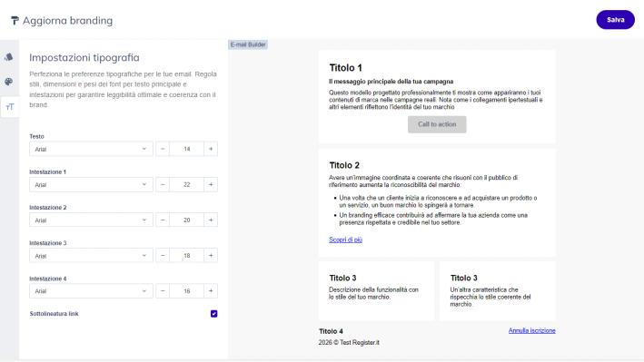This screenshot has width=644, height=362.
Task: Open the Intestazione 3 font dropdown
Action: point(91,256)
